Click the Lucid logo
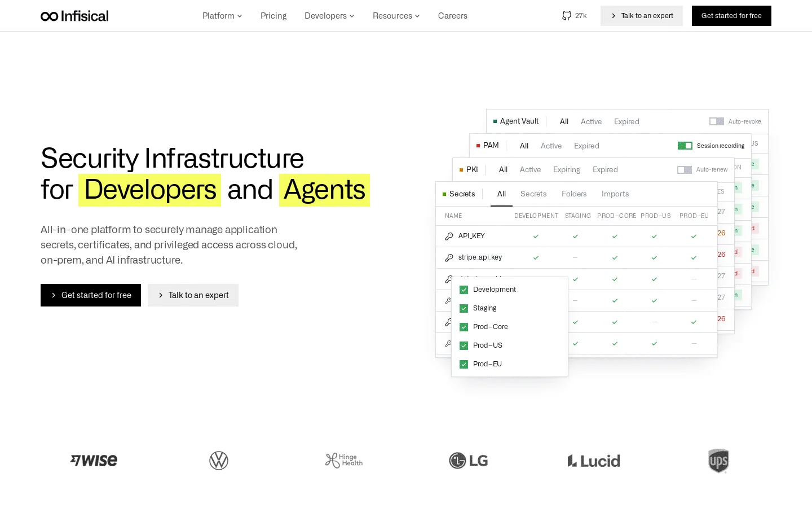The image size is (812, 508). coord(594,461)
